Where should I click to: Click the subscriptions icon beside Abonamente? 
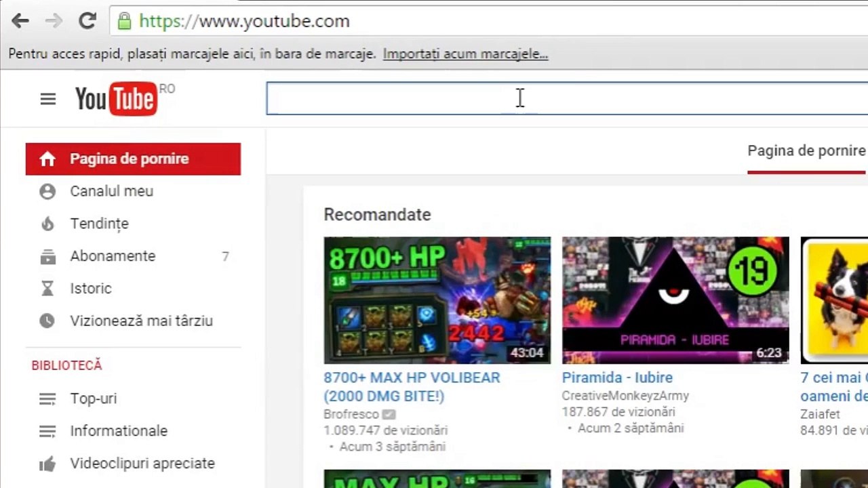47,256
